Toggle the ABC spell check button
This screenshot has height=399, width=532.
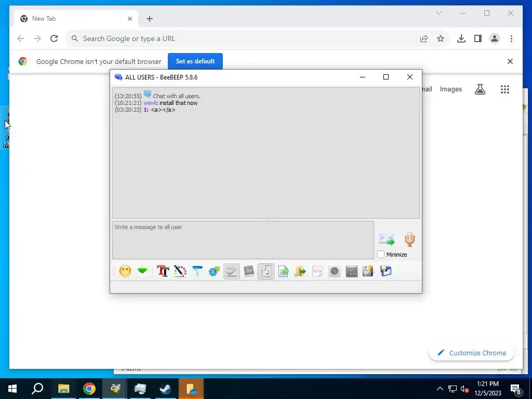click(x=231, y=271)
